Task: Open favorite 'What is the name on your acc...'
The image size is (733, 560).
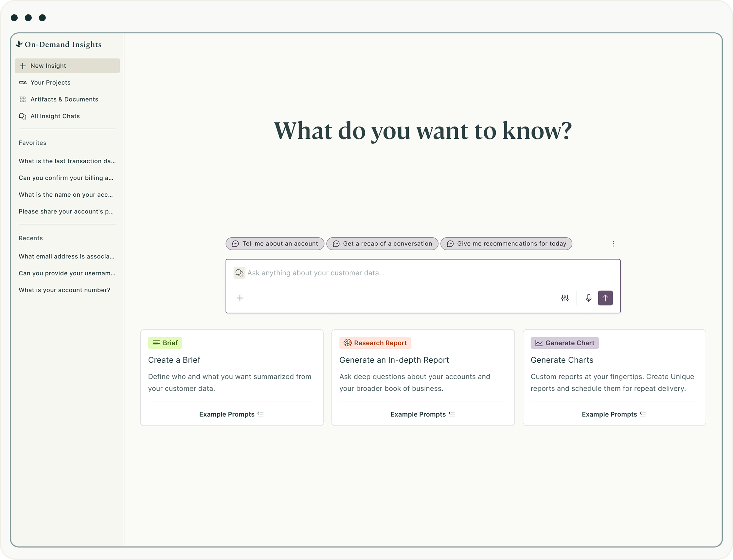Action: coord(66,195)
